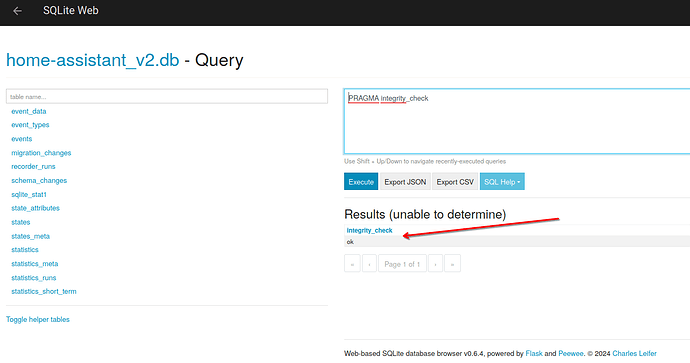This screenshot has width=690, height=363.
Task: Open the states_meta table
Action: [x=30, y=236]
